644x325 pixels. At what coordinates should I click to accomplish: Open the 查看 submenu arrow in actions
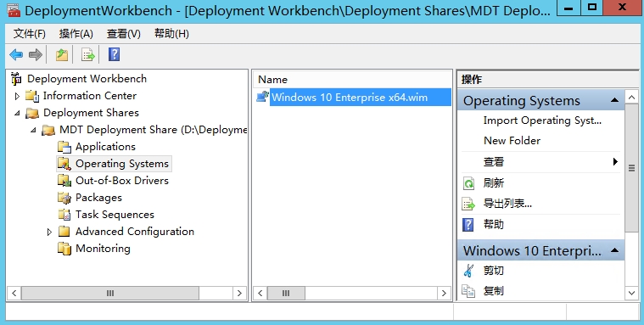point(615,161)
